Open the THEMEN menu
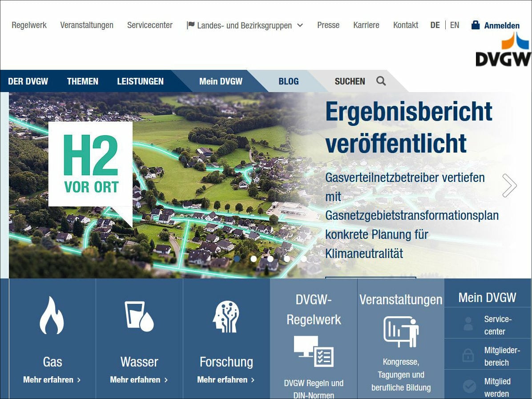 click(82, 81)
